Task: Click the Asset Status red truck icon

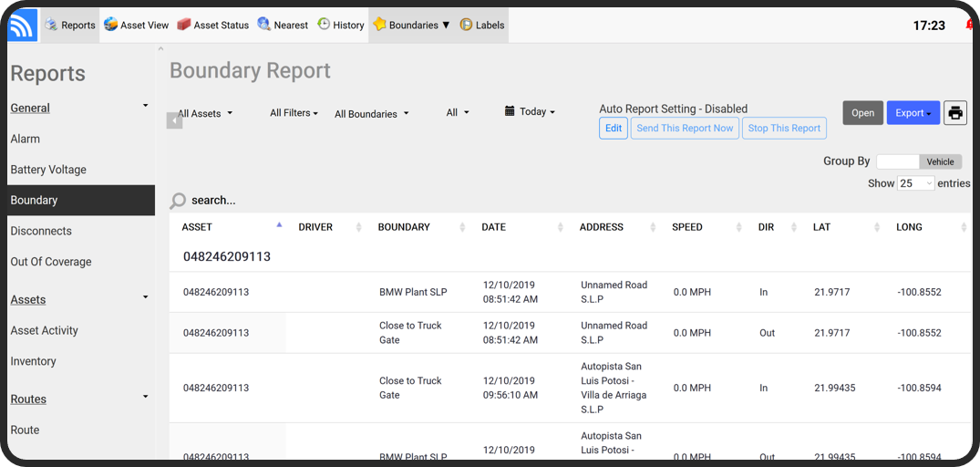Action: (184, 25)
